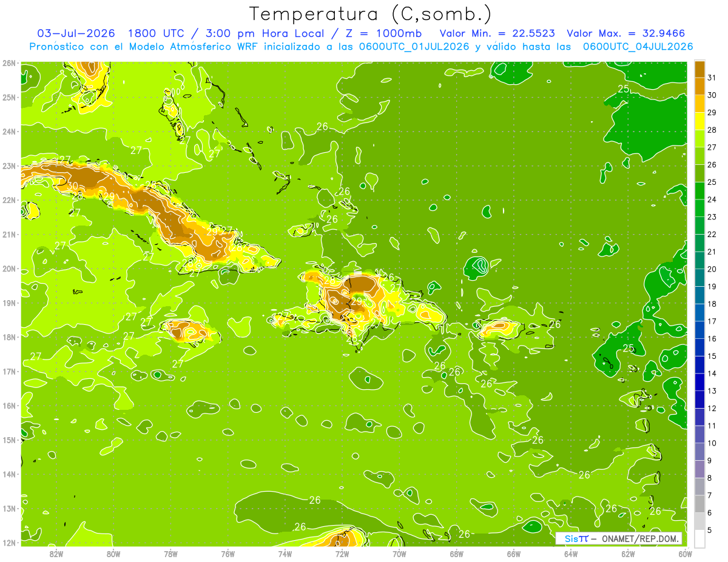The width and height of the screenshot is (728, 562).
Task: Click the '70W' longitude axis label
Action: (399, 553)
